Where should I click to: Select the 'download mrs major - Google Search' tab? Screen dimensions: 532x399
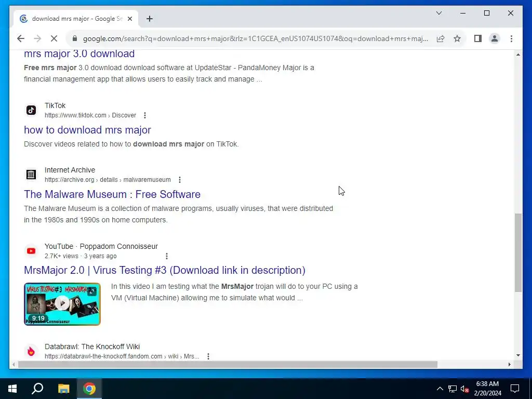tap(76, 19)
